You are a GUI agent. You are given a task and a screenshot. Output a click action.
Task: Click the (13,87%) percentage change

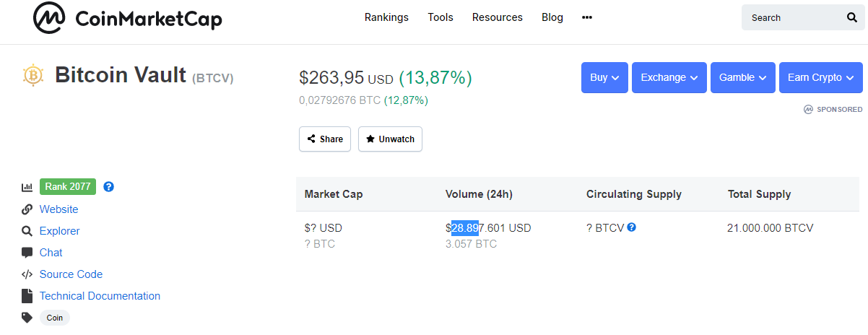[435, 78]
